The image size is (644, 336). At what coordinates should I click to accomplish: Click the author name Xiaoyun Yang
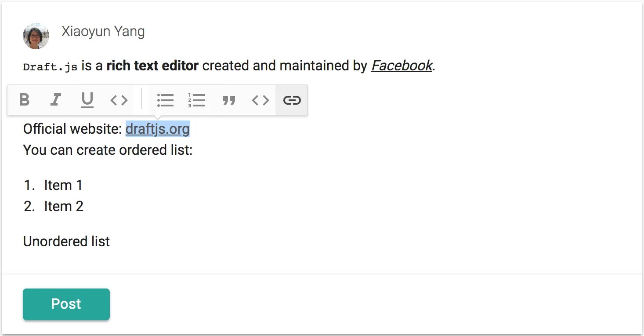pos(103,32)
